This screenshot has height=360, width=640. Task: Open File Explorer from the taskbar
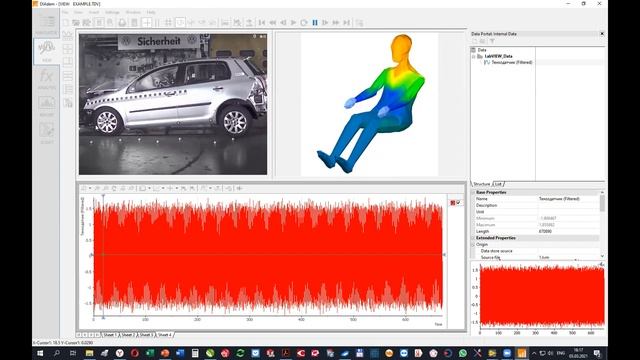89,353
